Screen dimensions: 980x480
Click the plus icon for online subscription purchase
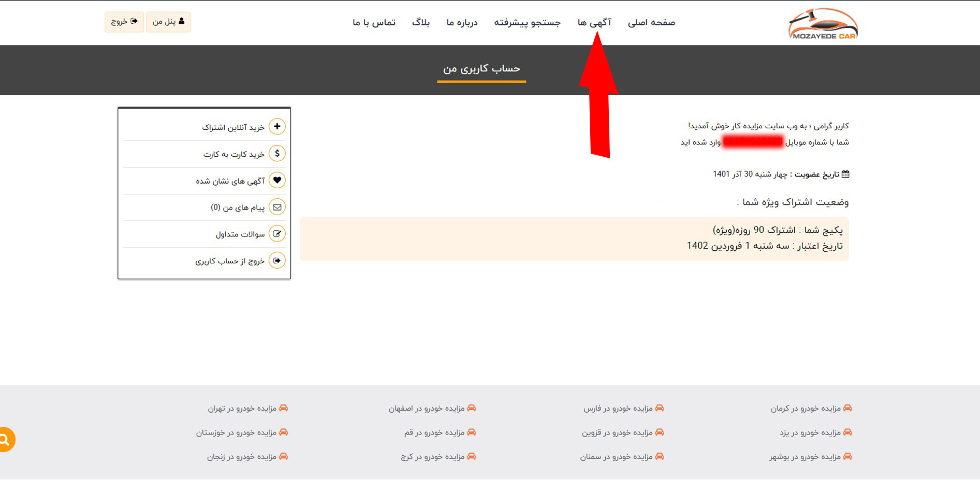point(278,126)
